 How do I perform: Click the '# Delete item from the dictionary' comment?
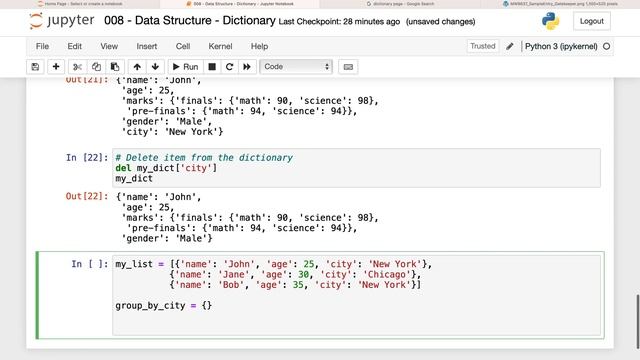click(204, 158)
